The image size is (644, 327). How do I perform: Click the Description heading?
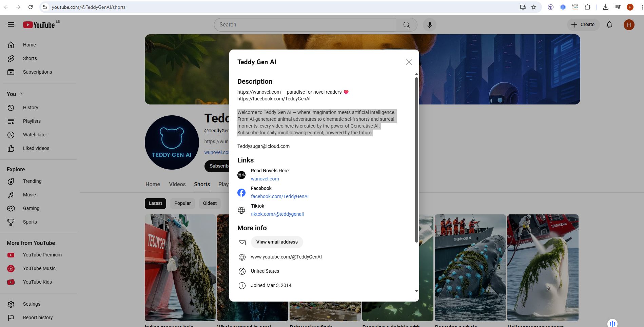click(x=255, y=81)
